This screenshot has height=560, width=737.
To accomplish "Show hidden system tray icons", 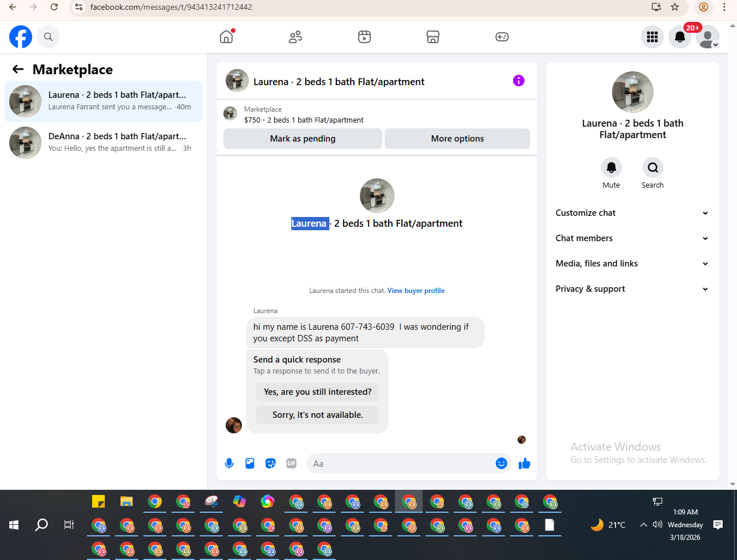I will [644, 525].
